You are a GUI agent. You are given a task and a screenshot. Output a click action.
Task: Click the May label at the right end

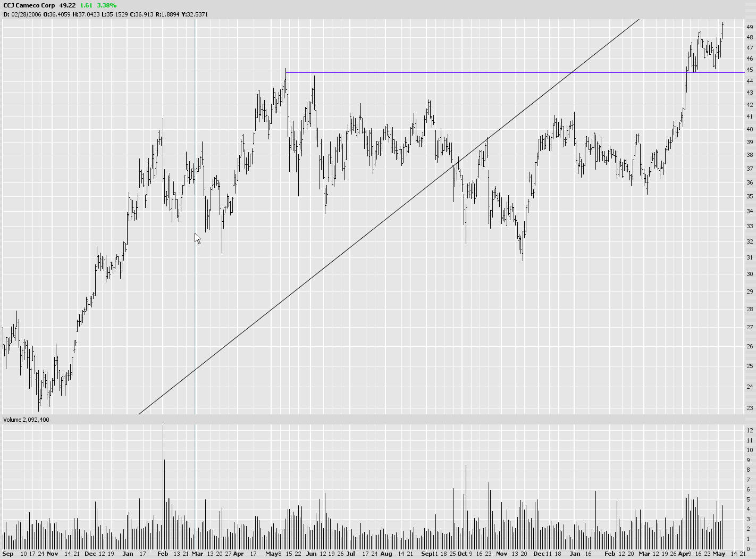pyautogui.click(x=719, y=554)
